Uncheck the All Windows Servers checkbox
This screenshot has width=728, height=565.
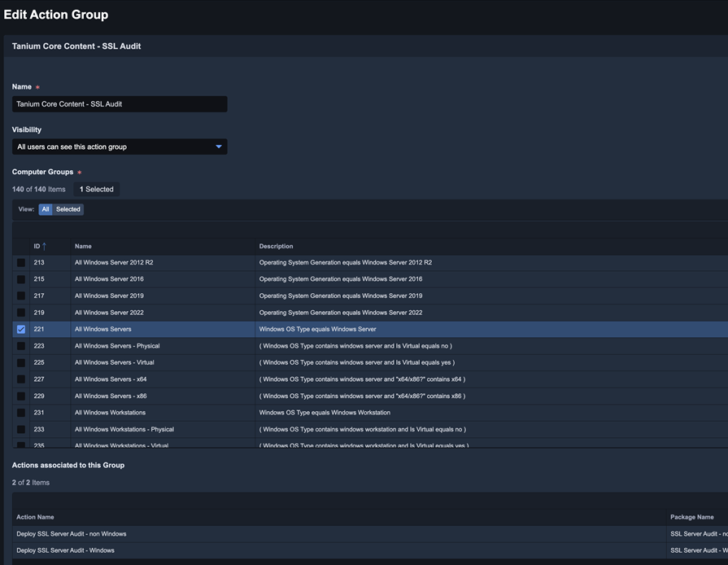click(21, 330)
